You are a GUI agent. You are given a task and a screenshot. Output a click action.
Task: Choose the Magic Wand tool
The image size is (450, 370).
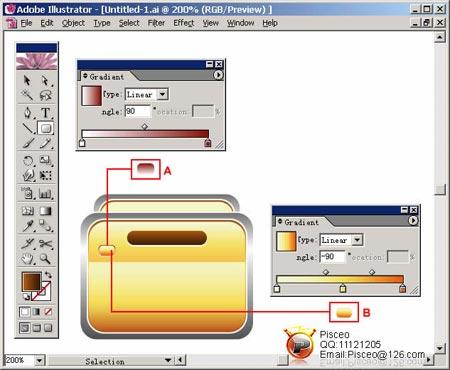[28, 95]
